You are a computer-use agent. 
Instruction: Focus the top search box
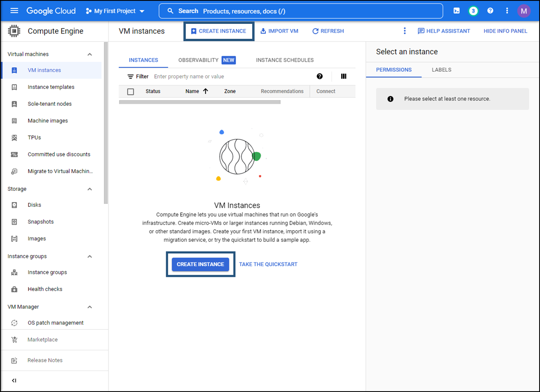point(301,11)
